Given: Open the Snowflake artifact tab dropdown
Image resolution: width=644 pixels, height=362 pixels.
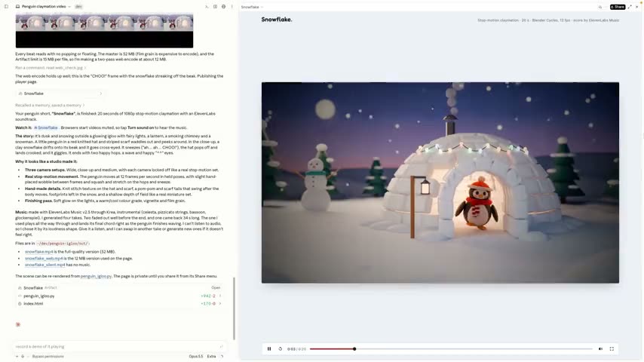Looking at the screenshot, I should 252,7.
